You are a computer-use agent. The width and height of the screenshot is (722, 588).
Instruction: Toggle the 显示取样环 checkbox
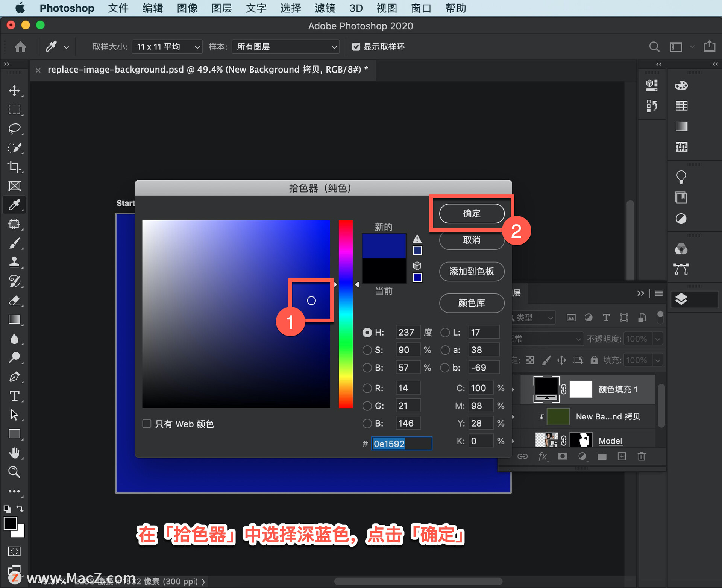click(356, 47)
